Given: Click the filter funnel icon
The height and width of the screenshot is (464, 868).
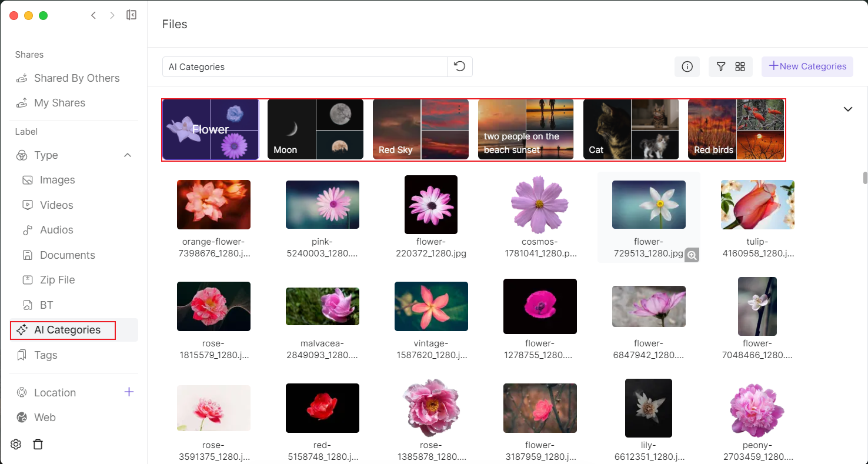Looking at the screenshot, I should coord(721,66).
